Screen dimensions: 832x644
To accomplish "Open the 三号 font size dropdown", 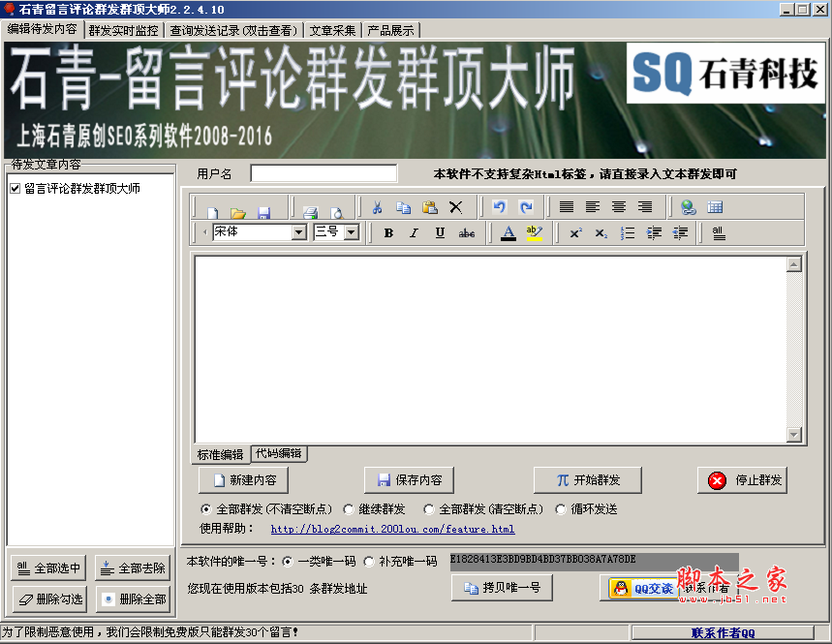I will (352, 232).
